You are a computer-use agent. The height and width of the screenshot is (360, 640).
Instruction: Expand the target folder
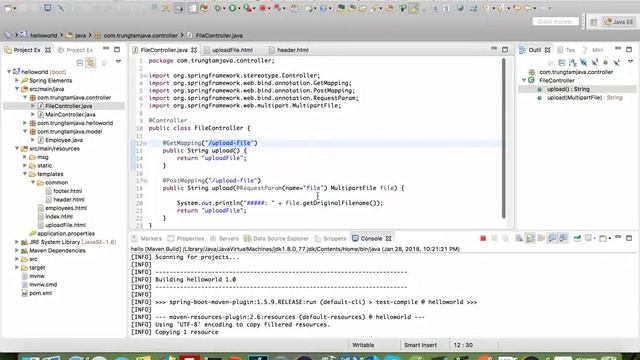point(17,267)
